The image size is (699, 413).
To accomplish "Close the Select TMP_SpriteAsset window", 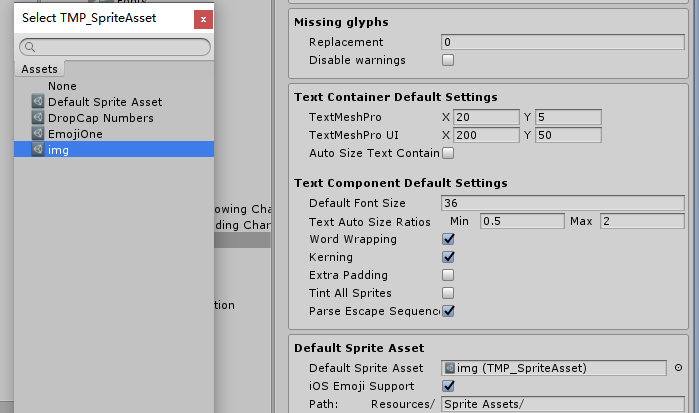I will click(203, 19).
